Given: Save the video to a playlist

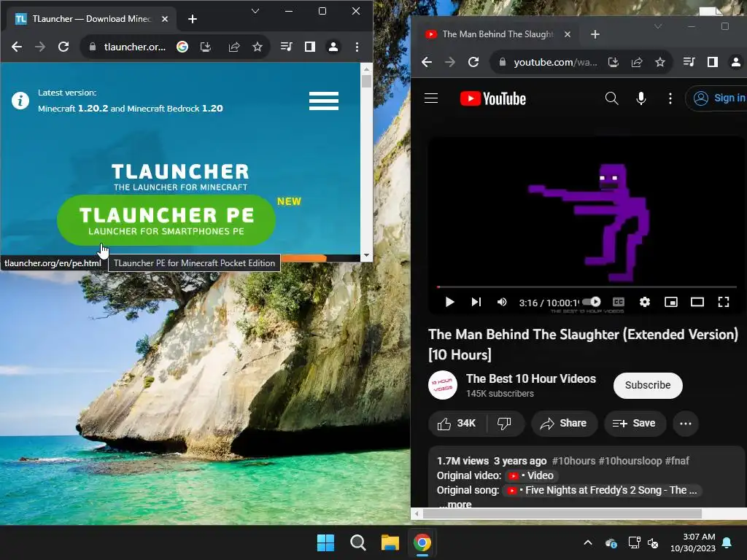Looking at the screenshot, I should tap(635, 424).
